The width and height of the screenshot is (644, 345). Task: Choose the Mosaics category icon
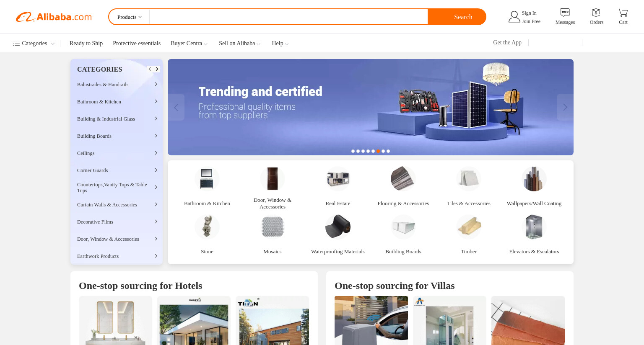272,227
